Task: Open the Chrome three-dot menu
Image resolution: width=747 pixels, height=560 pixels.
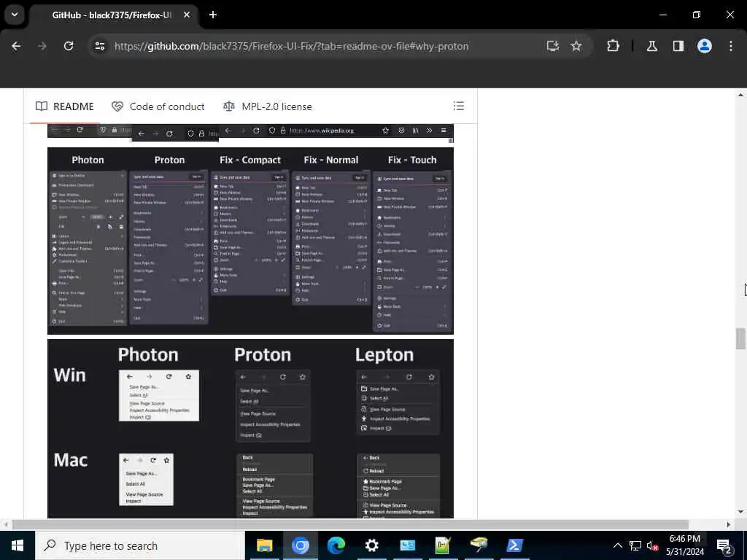Action: (x=731, y=46)
